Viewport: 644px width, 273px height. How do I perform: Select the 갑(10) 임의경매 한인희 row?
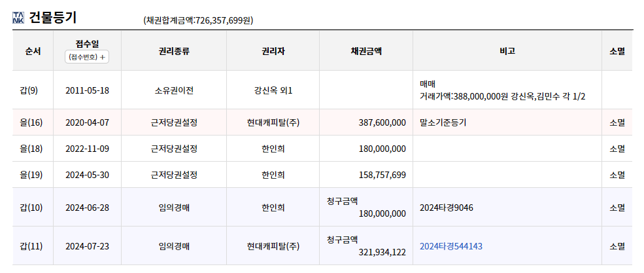click(x=322, y=208)
